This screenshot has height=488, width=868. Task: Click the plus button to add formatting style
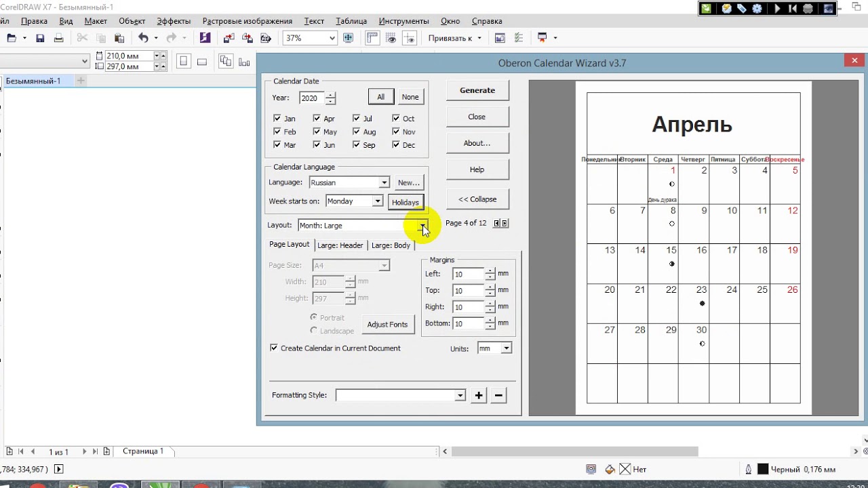click(479, 395)
